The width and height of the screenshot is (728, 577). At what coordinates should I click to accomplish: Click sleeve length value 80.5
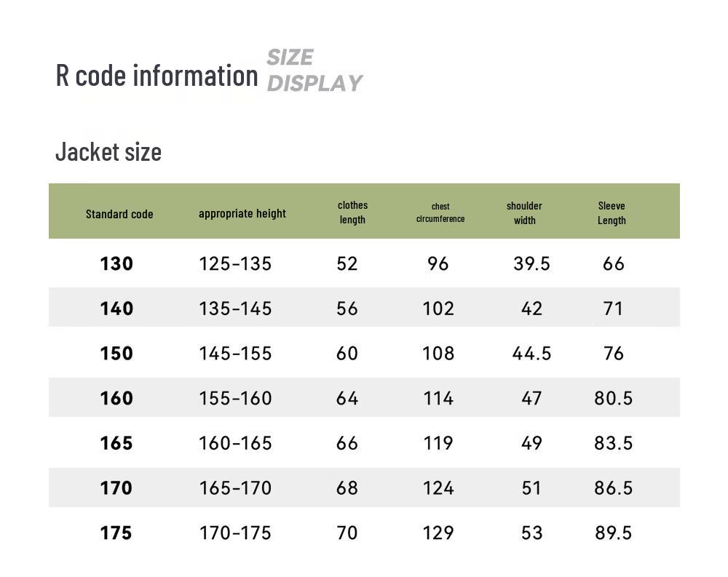tap(613, 398)
